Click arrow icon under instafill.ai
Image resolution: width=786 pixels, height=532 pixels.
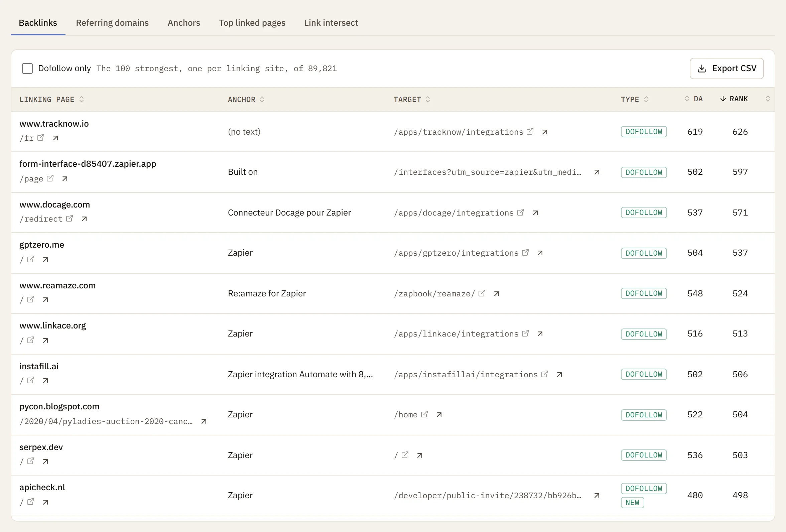(x=45, y=381)
